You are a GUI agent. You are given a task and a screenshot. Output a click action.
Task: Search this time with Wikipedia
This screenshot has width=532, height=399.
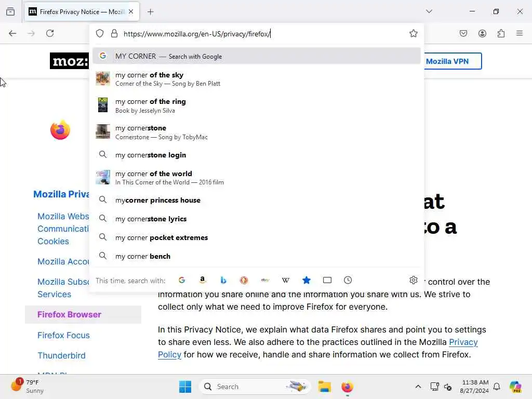(286, 280)
